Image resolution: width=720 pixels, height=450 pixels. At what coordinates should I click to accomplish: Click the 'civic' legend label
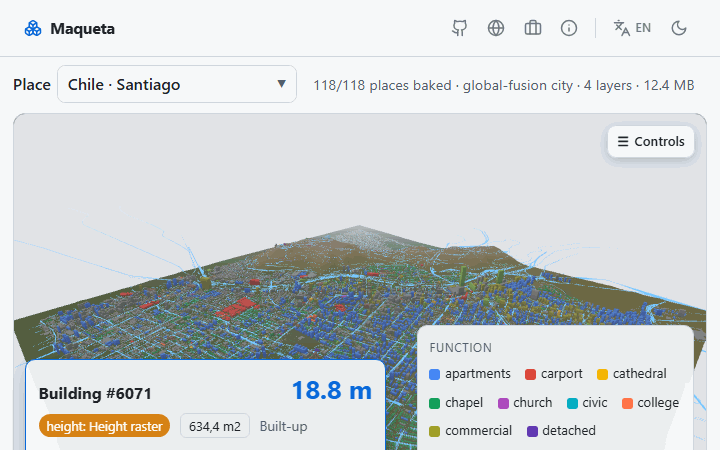595,403
